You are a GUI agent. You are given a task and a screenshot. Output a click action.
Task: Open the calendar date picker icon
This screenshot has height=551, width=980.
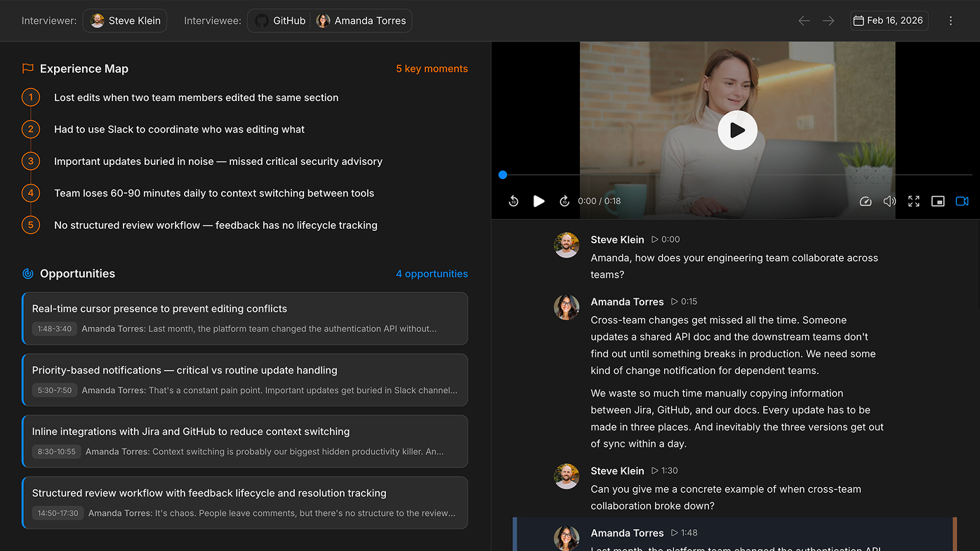(858, 20)
